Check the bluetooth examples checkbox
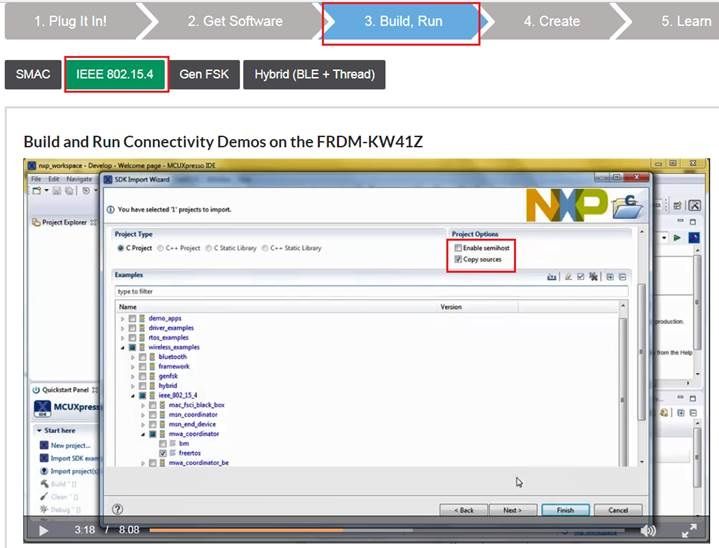This screenshot has width=719, height=548. tap(143, 357)
